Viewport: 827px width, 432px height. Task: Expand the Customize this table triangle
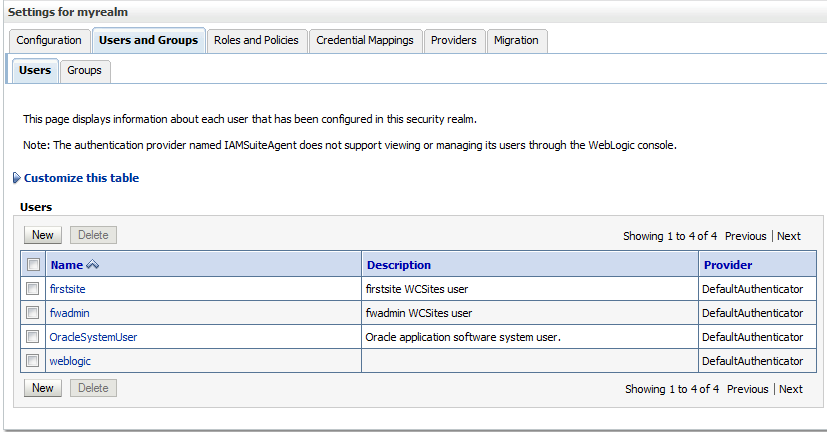point(16,178)
